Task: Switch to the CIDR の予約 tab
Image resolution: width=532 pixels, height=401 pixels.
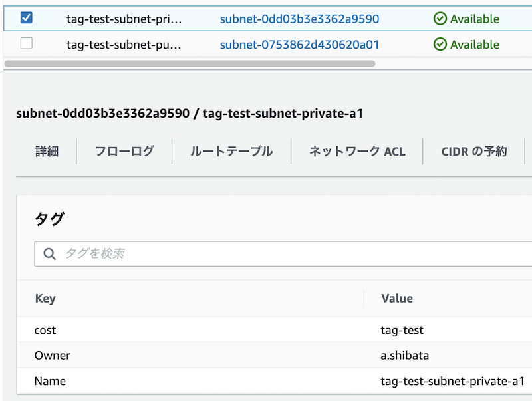Action: point(474,152)
